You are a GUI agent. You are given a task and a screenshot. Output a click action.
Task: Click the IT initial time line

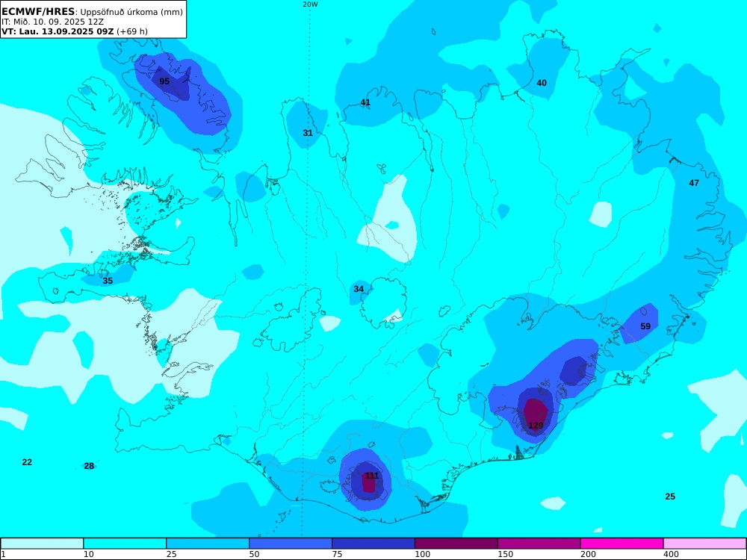(x=52, y=22)
